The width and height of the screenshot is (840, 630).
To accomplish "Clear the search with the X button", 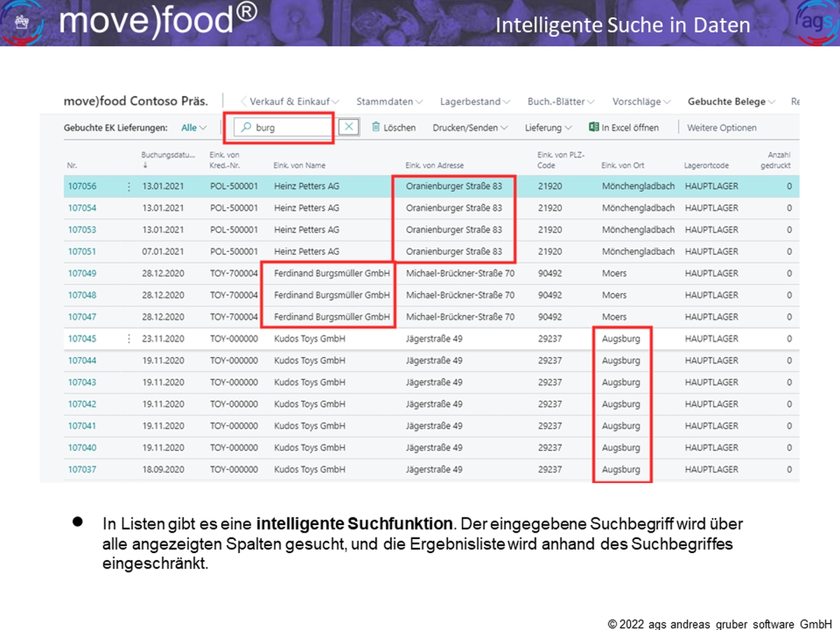I will [x=349, y=127].
